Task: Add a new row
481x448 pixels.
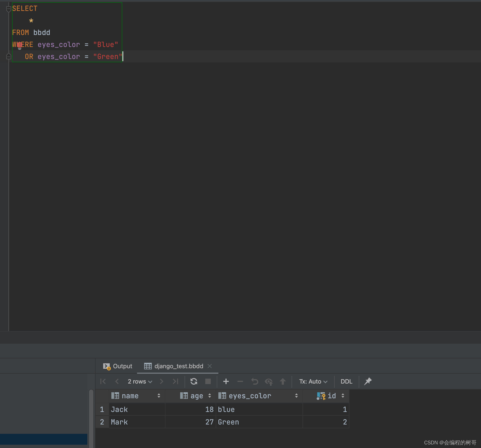Action: (226, 381)
